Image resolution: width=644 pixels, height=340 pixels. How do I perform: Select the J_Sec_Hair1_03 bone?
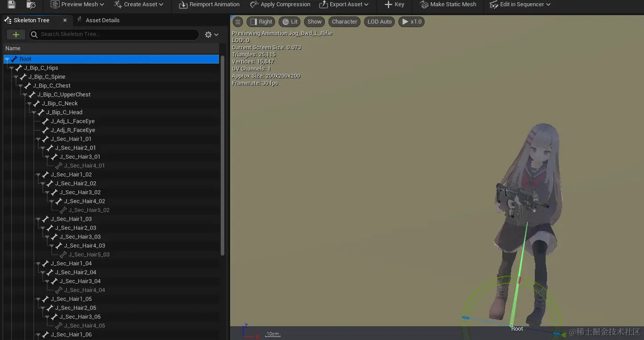click(71, 219)
